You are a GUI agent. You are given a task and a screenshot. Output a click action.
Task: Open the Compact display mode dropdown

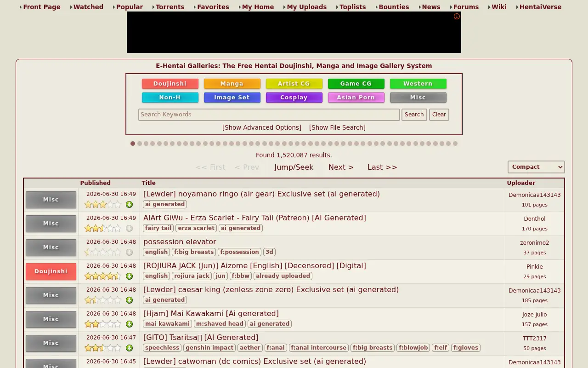pyautogui.click(x=536, y=167)
